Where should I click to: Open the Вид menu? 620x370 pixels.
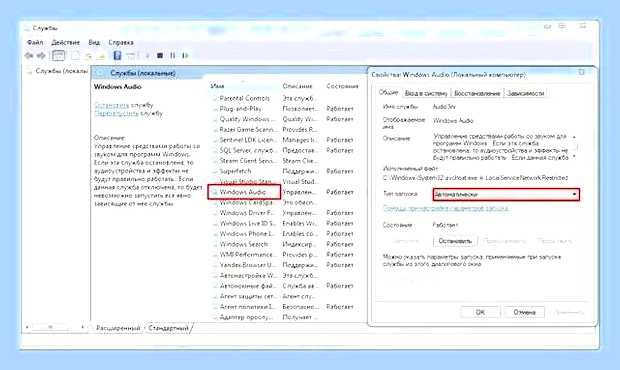[94, 42]
